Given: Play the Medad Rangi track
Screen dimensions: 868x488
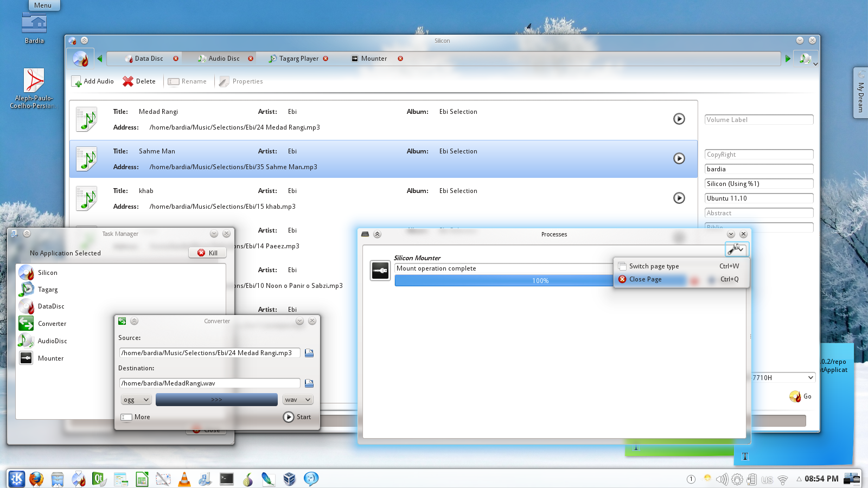Looking at the screenshot, I should pyautogui.click(x=679, y=119).
